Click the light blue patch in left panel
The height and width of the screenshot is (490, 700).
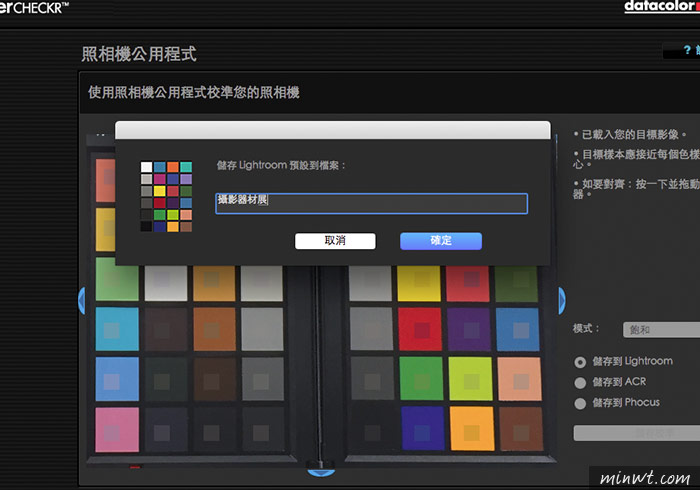pyautogui.click(x=117, y=379)
